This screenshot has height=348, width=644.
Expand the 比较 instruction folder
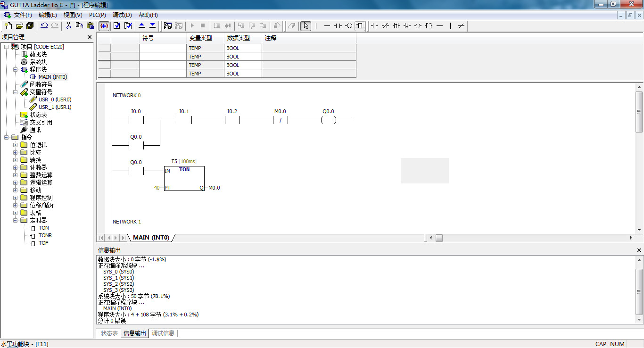pos(16,152)
